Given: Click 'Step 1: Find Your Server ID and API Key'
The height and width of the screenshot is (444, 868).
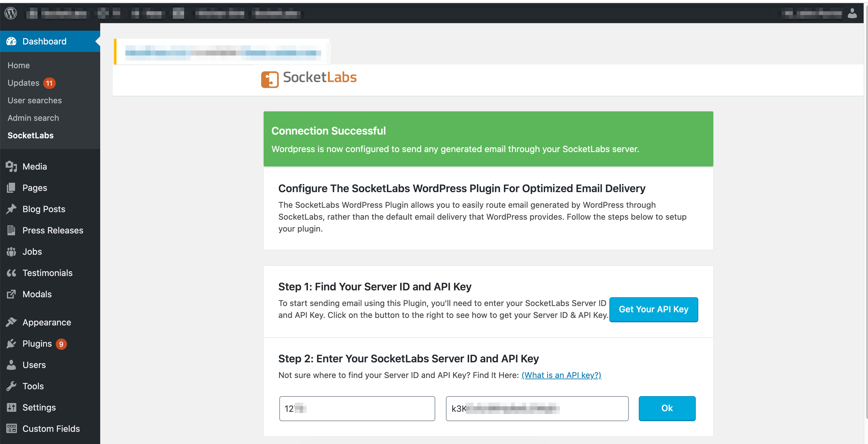Looking at the screenshot, I should point(375,287).
